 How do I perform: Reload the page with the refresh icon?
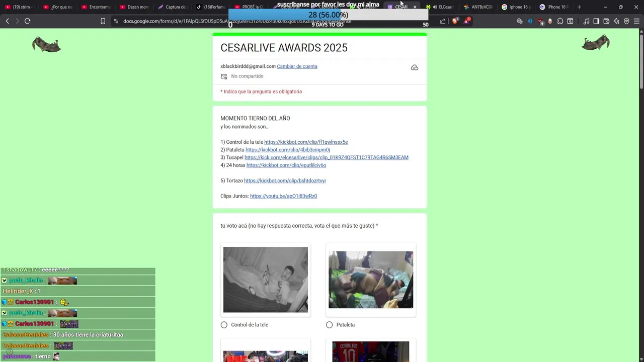28,21
